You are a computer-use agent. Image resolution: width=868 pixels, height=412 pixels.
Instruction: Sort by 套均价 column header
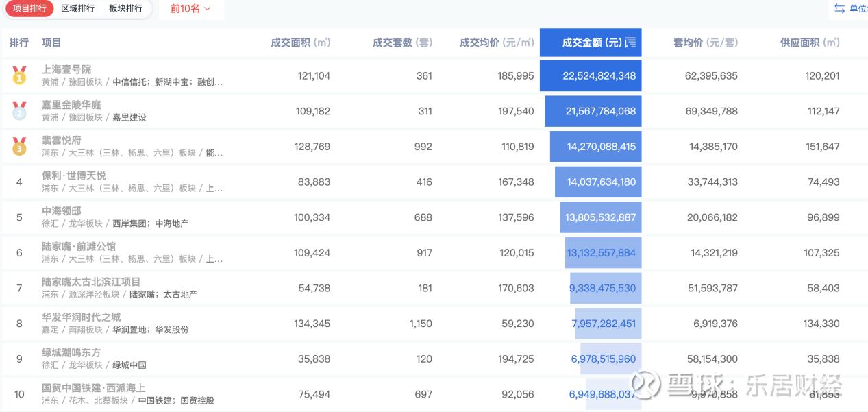(706, 43)
